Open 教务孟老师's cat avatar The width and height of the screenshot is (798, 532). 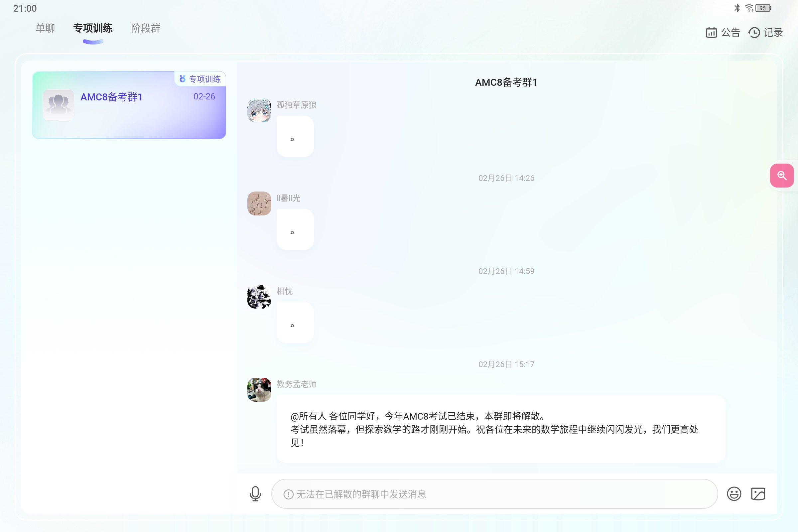pyautogui.click(x=259, y=389)
